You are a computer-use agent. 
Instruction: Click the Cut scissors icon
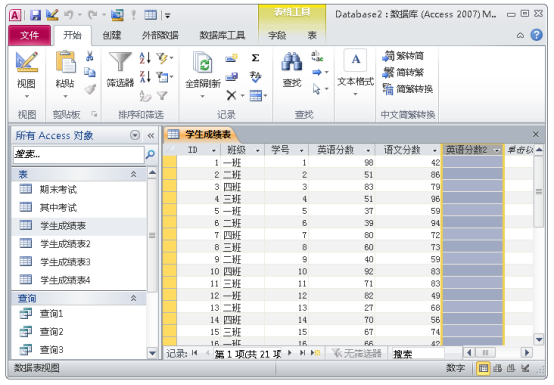[90, 56]
